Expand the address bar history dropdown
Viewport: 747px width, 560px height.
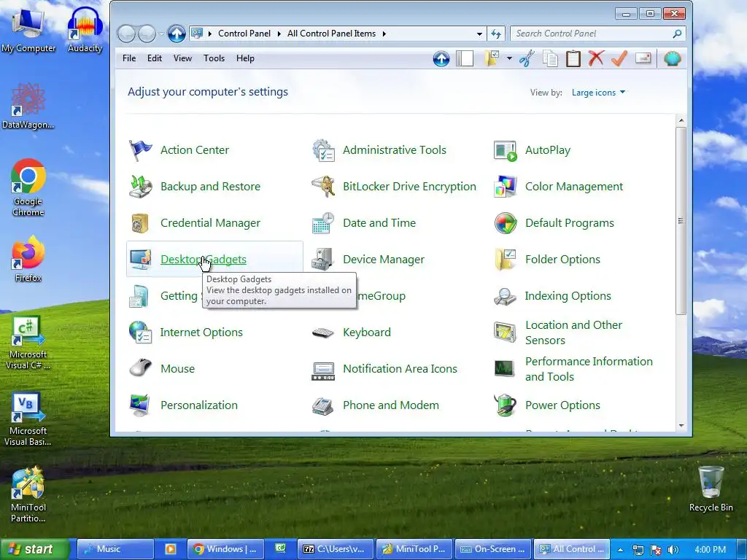[x=479, y=34]
